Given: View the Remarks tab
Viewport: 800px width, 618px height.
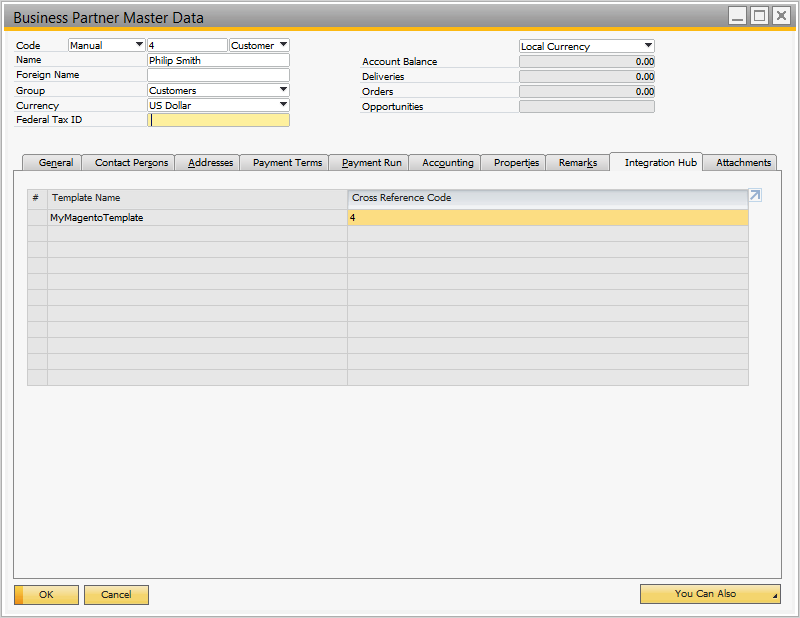Looking at the screenshot, I should tap(577, 162).
